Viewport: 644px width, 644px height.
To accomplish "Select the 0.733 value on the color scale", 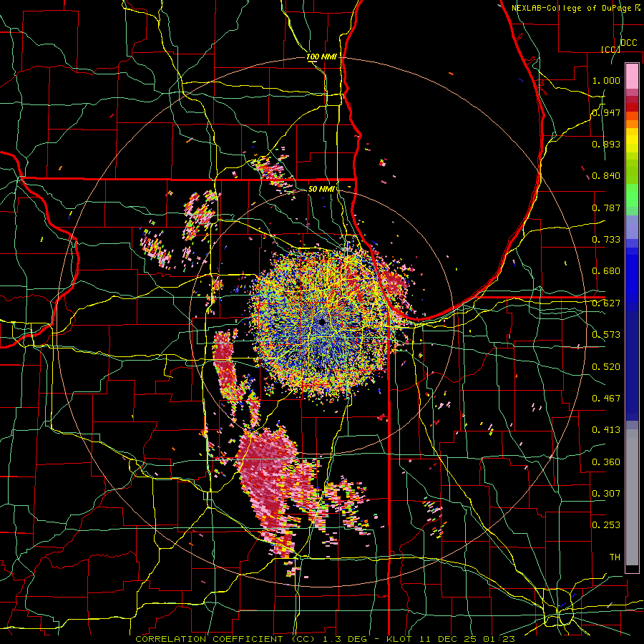I will 606,240.
